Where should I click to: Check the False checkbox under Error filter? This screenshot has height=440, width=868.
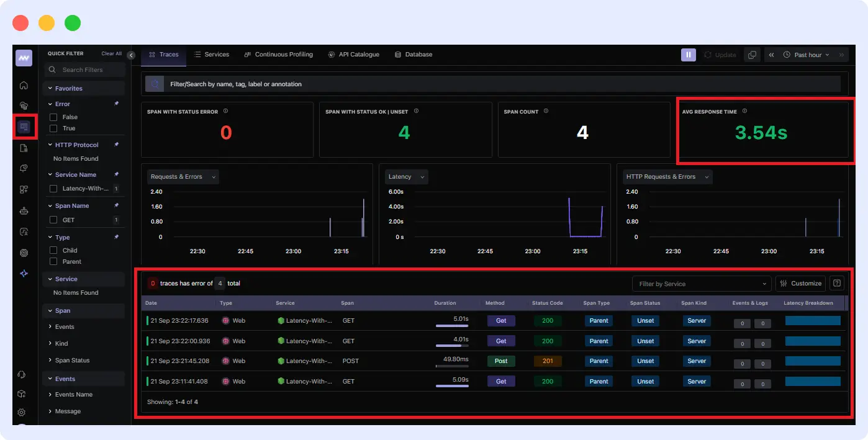(54, 117)
